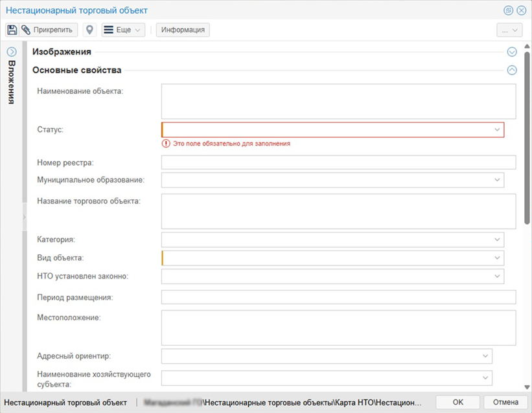This screenshot has width=532, height=413.
Task: Open the Вложения vertical tab
Action: pyautogui.click(x=12, y=82)
